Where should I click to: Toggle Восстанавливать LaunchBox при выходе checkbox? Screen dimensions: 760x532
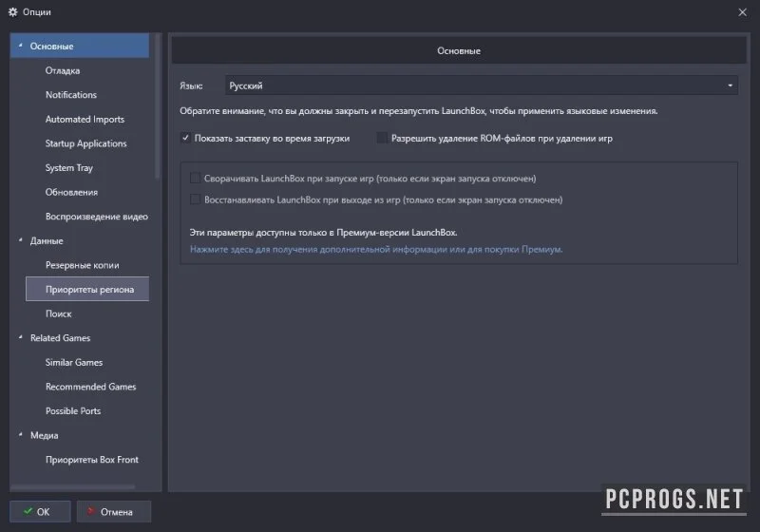click(195, 199)
